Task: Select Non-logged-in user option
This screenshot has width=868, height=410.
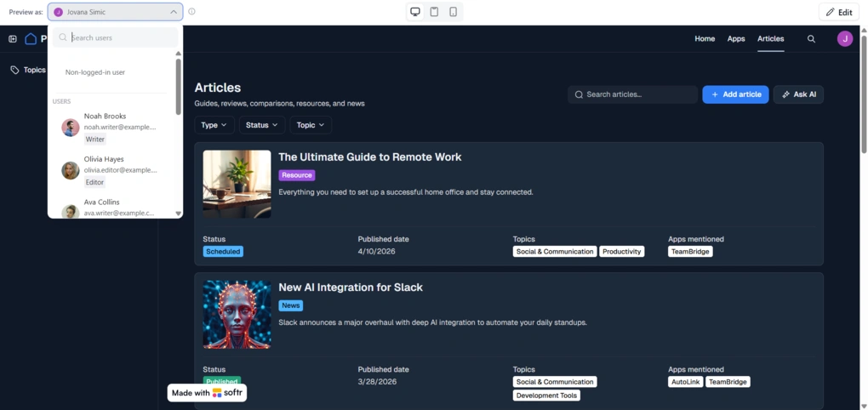Action: click(95, 72)
